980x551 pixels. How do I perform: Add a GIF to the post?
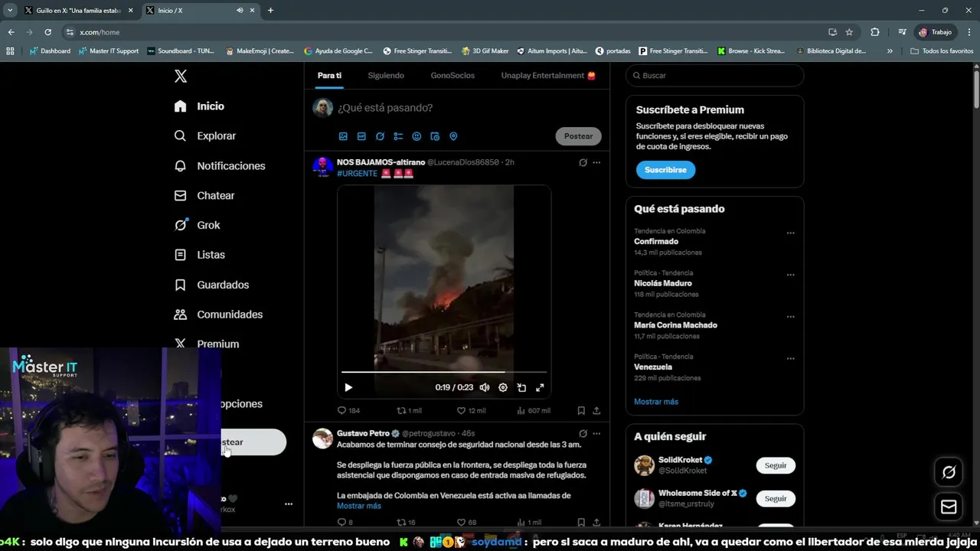click(361, 136)
